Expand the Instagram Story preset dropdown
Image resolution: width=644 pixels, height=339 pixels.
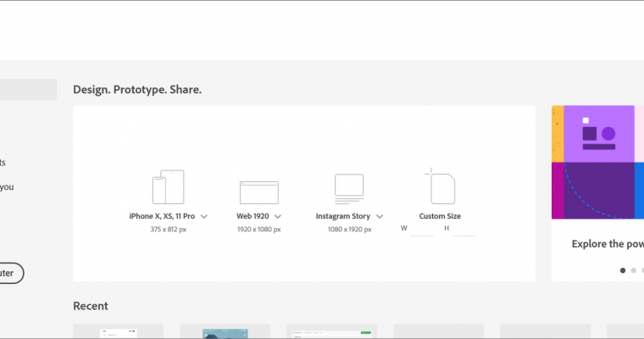tap(380, 217)
